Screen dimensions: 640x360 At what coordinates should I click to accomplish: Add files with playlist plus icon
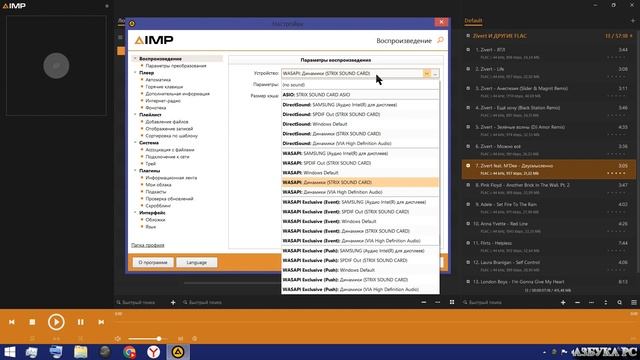(x=563, y=302)
